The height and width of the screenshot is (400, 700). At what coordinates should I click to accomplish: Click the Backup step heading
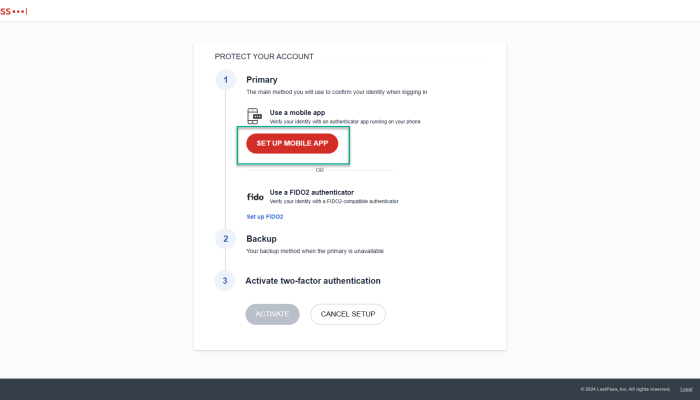pos(261,239)
